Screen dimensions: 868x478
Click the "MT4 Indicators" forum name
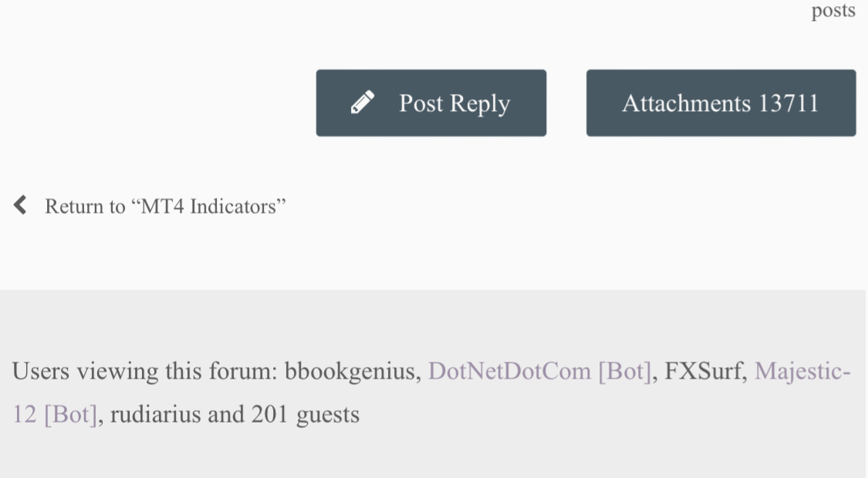[212, 207]
